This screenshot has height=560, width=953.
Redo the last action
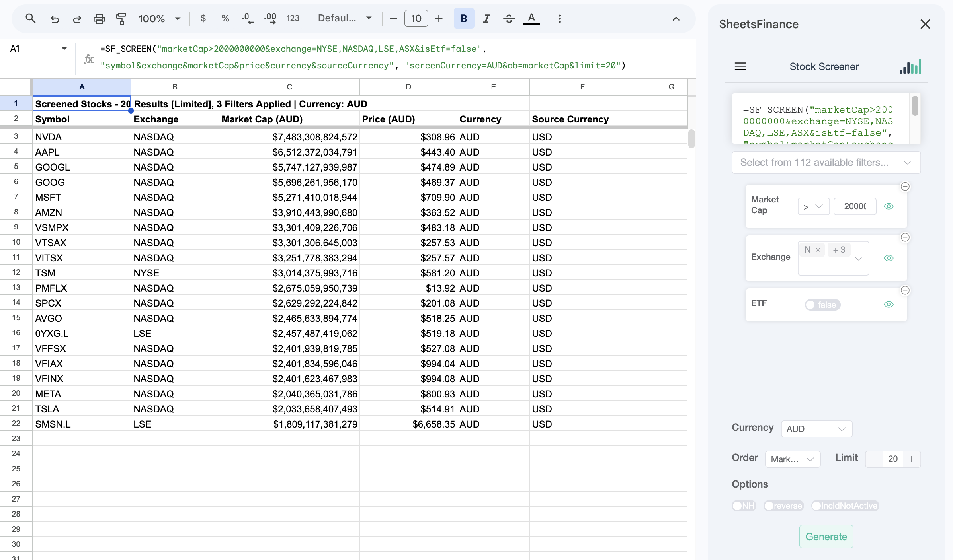tap(77, 18)
